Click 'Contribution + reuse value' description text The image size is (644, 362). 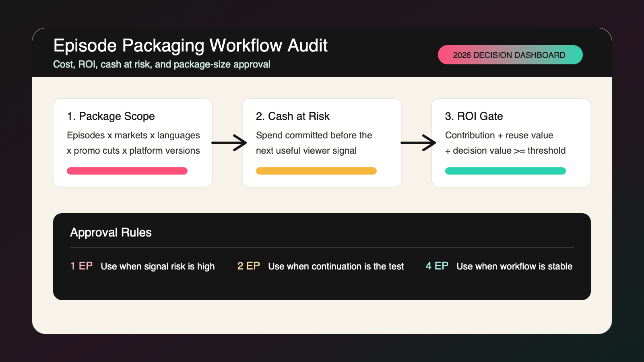(499, 135)
